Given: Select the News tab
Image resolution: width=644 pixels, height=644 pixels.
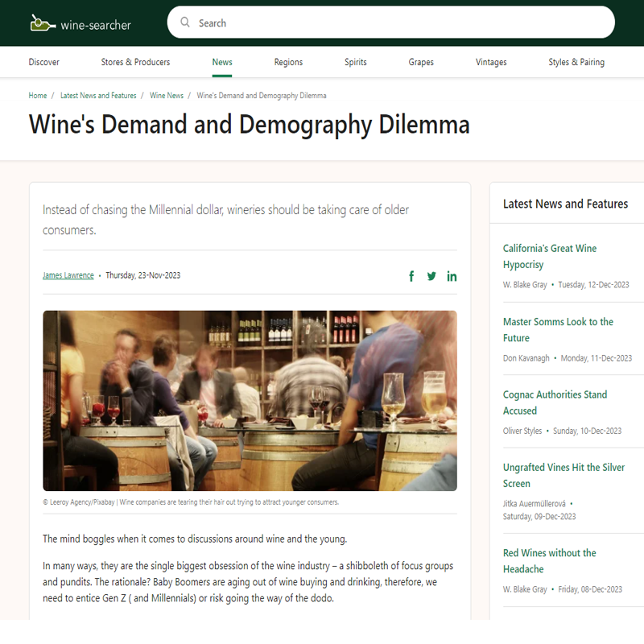Looking at the screenshot, I should pyautogui.click(x=222, y=62).
